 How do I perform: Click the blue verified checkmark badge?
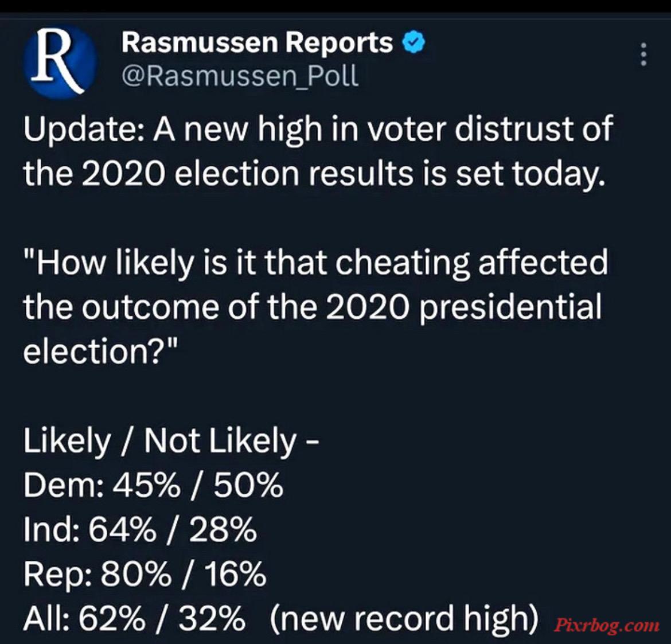coord(414,42)
